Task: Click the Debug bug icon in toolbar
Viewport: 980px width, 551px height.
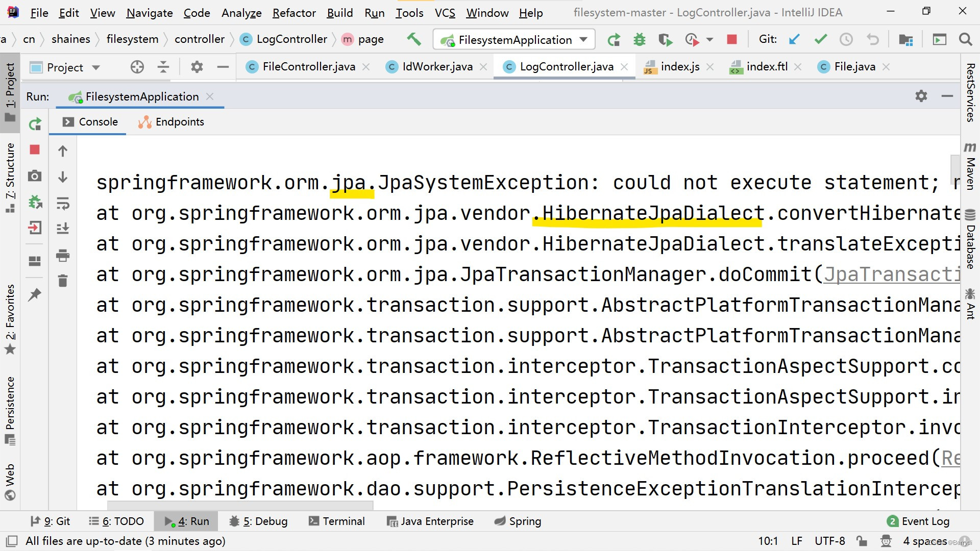Action: click(x=639, y=39)
